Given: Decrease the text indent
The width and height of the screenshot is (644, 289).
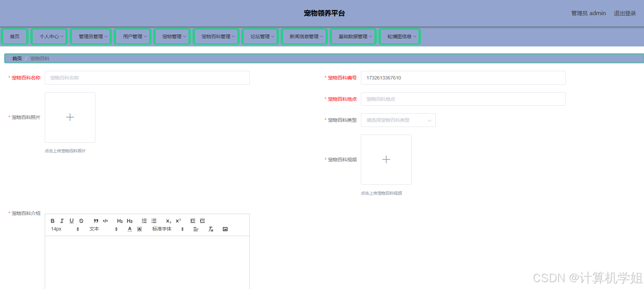Looking at the screenshot, I should click(x=193, y=221).
